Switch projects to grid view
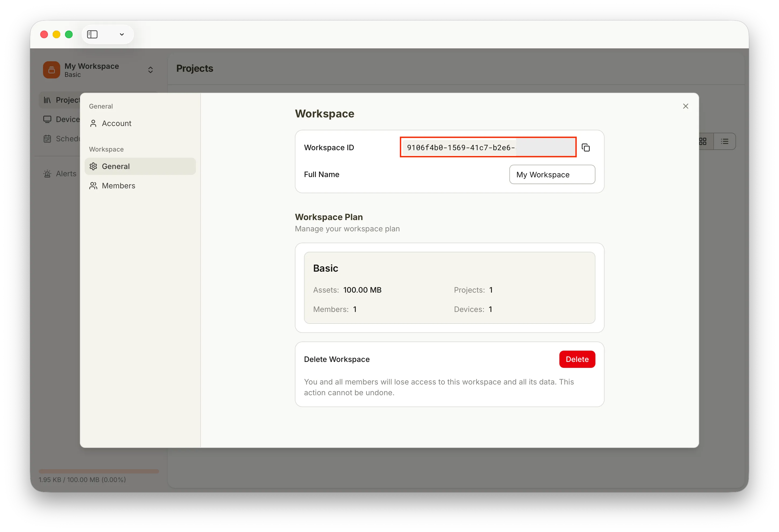 coord(703,141)
